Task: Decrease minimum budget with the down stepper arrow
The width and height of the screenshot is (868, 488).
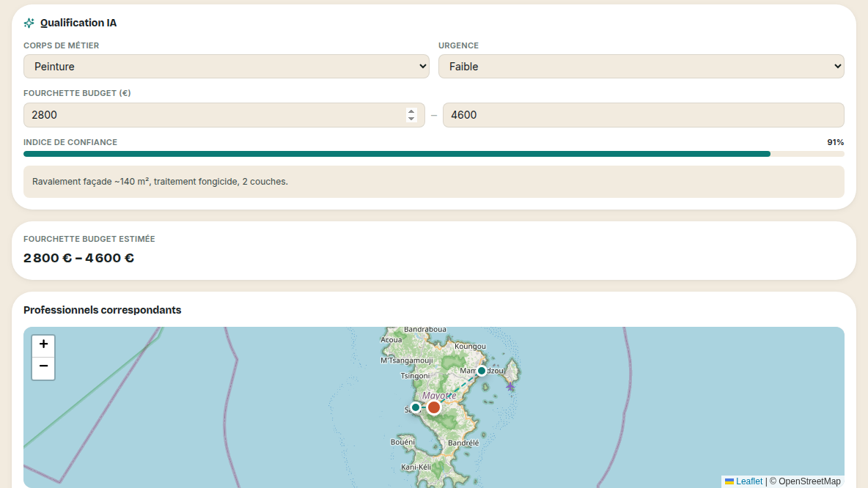Action: [411, 119]
